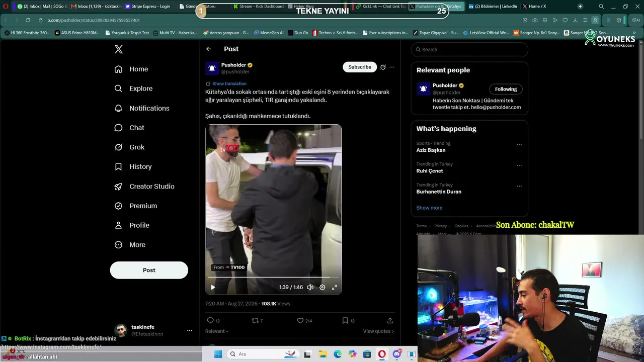The image size is (644, 362).
Task: Click the white Post button
Action: pos(149,270)
